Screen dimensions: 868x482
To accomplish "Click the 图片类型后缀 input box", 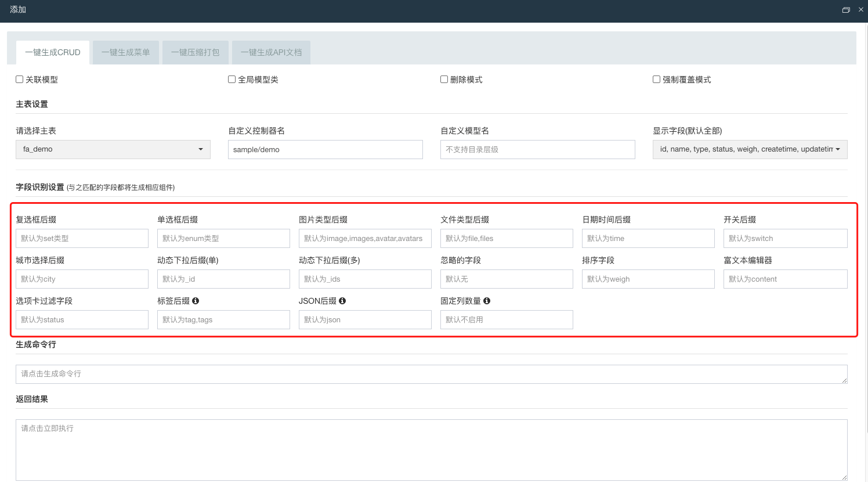I will pos(365,238).
